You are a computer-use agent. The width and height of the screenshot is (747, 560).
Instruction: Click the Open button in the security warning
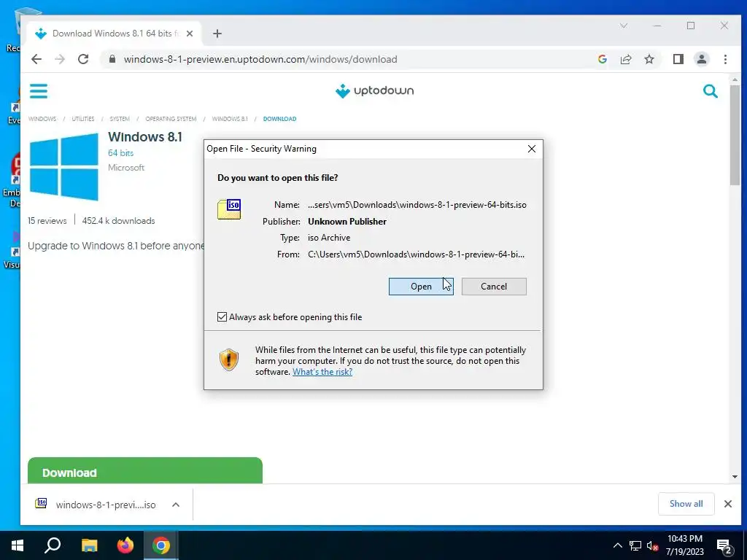[x=421, y=286]
